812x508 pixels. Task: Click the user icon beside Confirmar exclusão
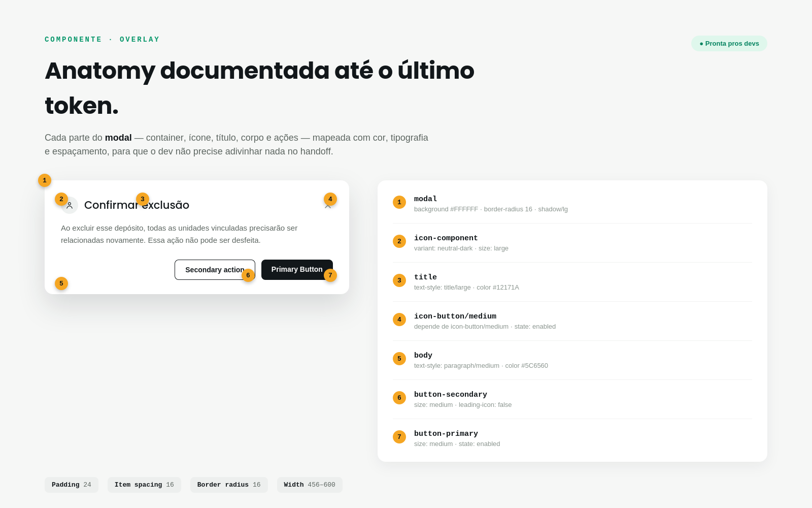coord(70,205)
